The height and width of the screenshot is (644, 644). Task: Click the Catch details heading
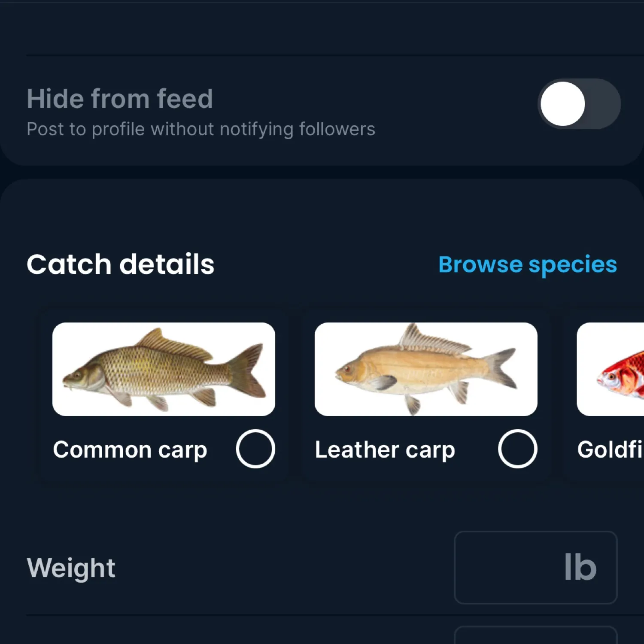121,264
